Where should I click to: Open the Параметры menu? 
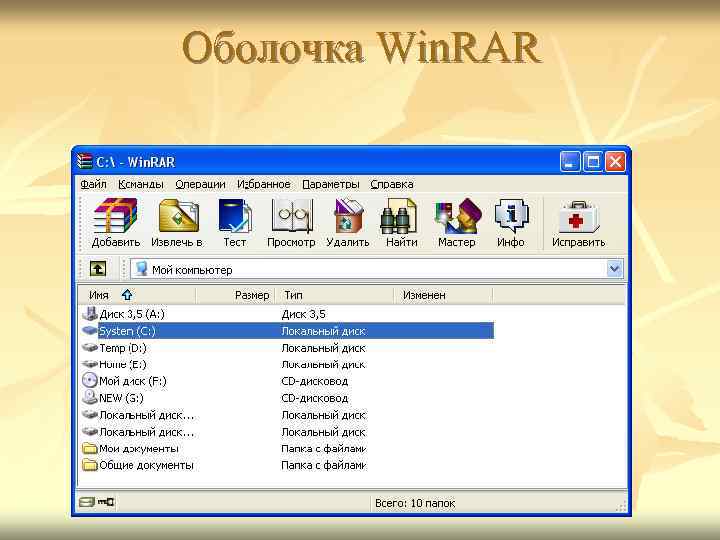point(331,184)
